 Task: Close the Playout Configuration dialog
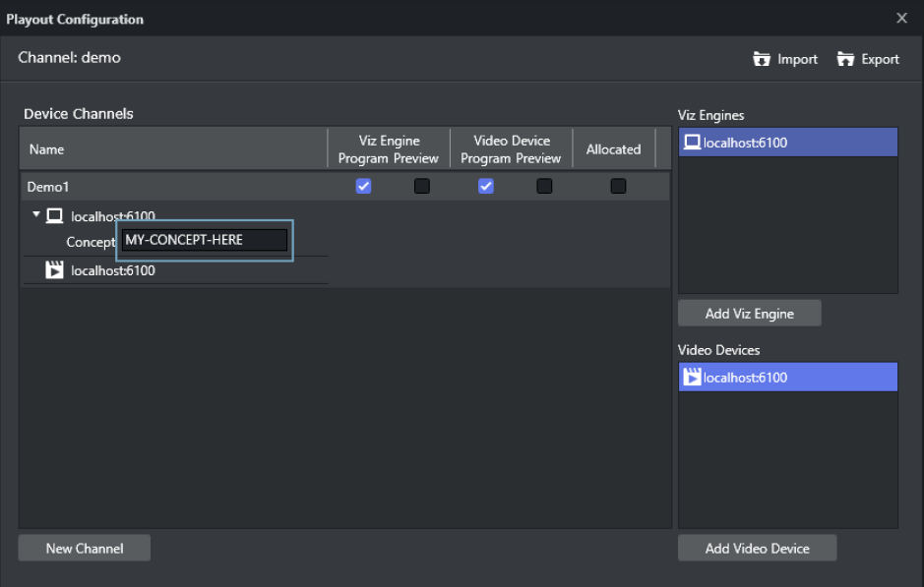point(901,19)
